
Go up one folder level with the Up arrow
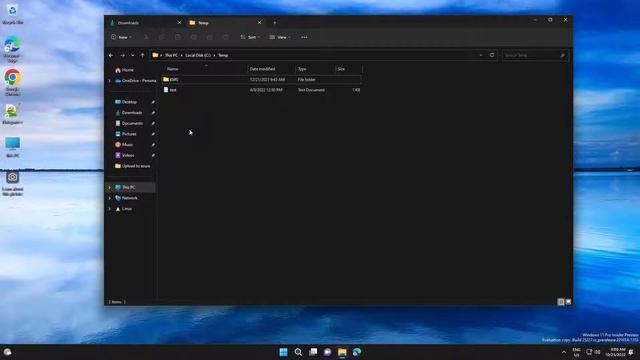click(x=142, y=55)
